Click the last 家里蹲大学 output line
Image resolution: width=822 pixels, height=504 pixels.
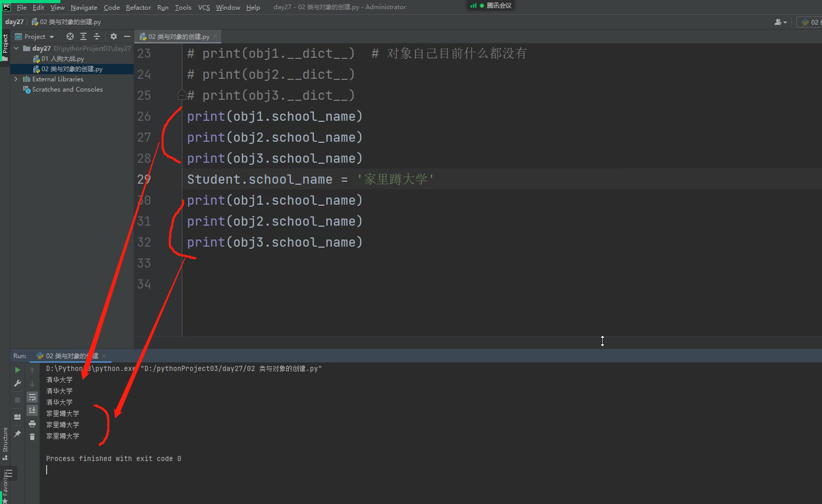(x=62, y=436)
